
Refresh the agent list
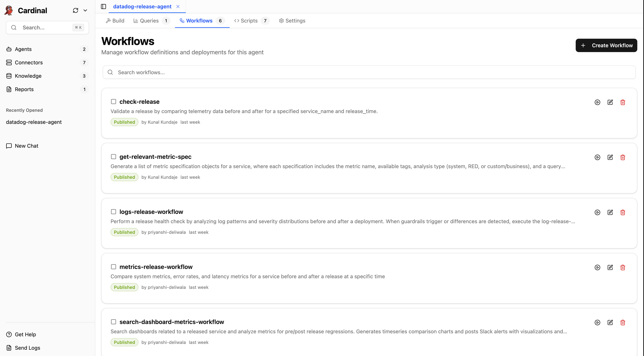click(x=76, y=10)
